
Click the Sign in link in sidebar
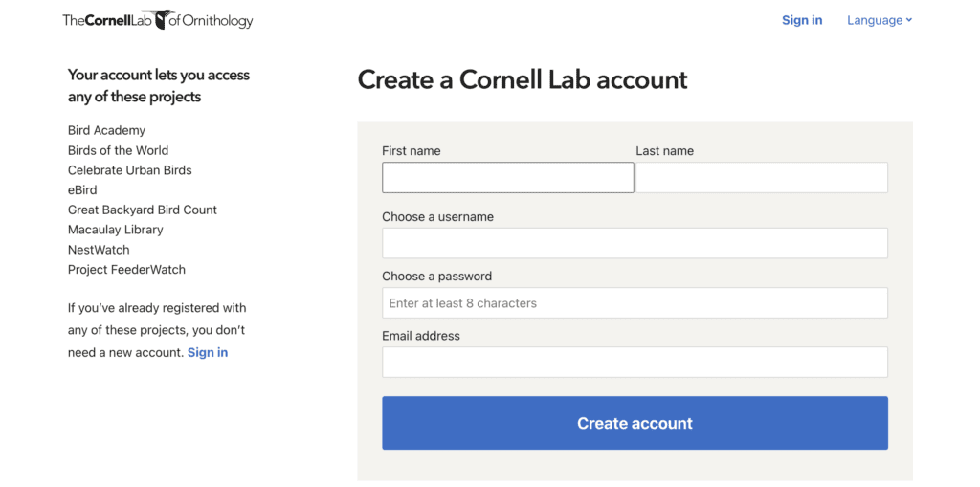point(208,352)
